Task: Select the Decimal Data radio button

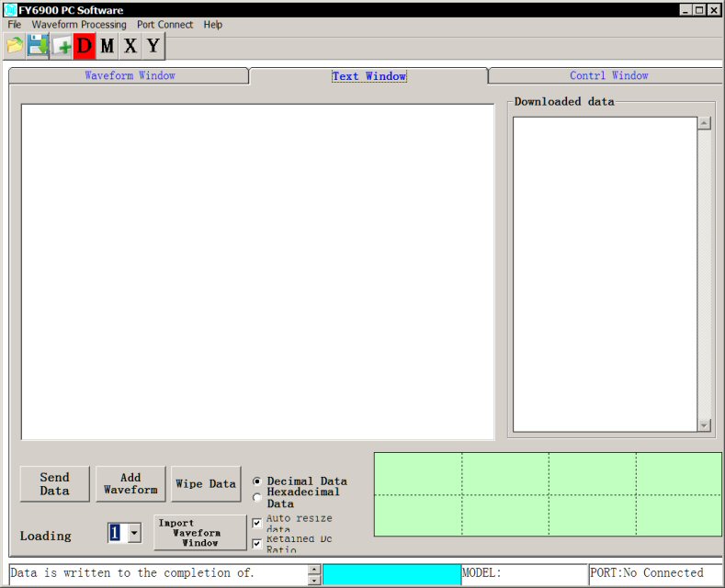Action: [257, 481]
